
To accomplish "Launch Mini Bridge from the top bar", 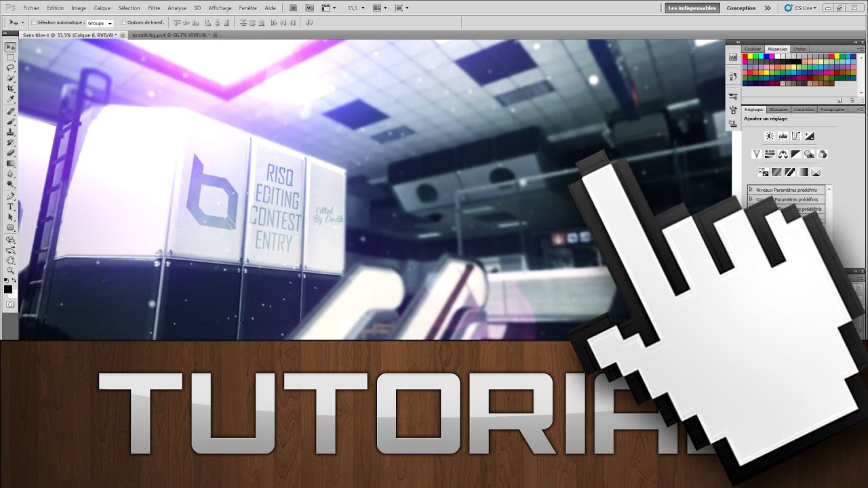I will point(310,8).
